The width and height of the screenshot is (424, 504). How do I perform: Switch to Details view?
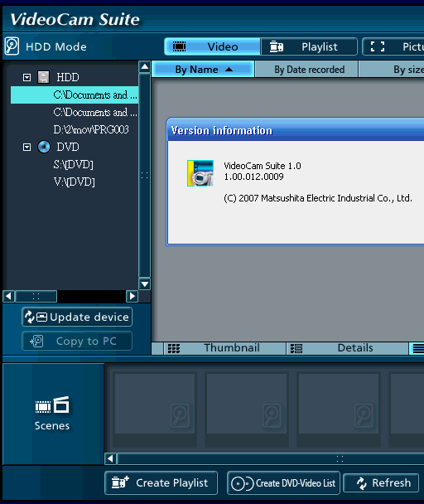tap(347, 348)
